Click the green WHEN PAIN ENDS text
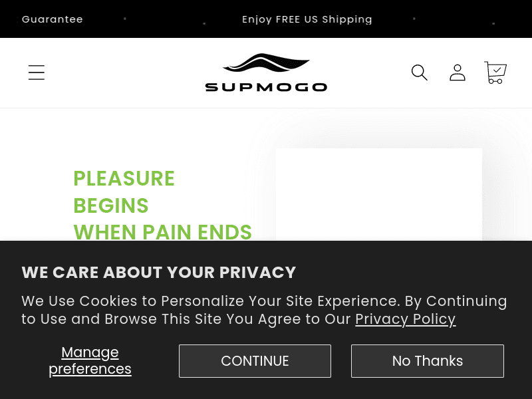 tap(163, 233)
